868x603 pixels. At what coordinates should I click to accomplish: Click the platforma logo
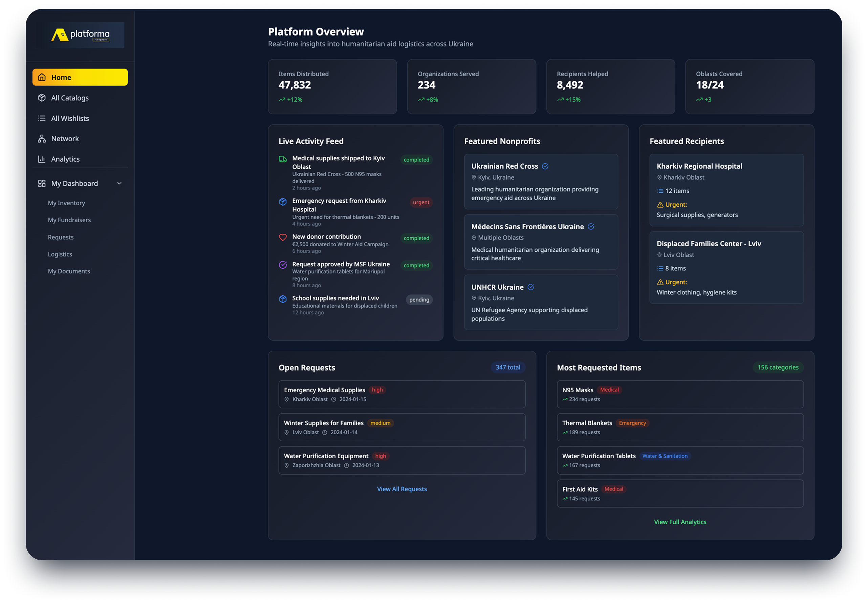[x=80, y=35]
